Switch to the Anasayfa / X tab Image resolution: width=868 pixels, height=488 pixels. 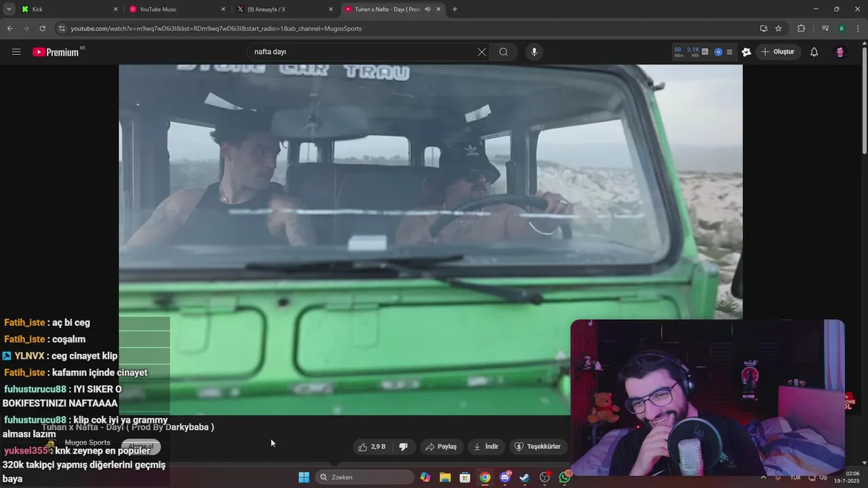click(x=283, y=9)
